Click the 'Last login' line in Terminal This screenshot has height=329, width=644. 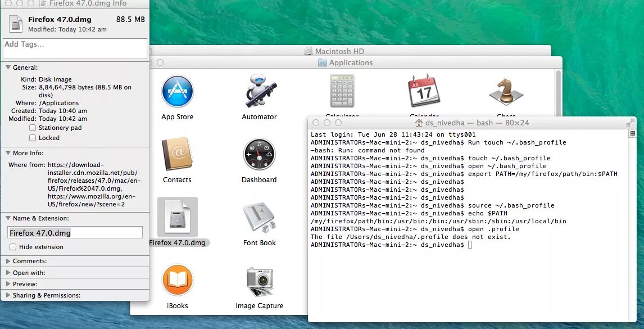pyautogui.click(x=393, y=134)
